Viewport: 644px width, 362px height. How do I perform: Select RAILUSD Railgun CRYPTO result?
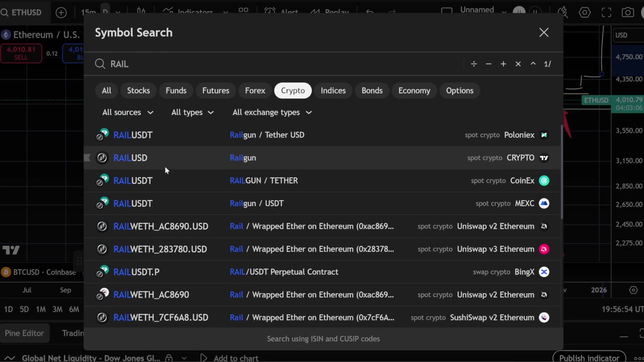[323, 158]
